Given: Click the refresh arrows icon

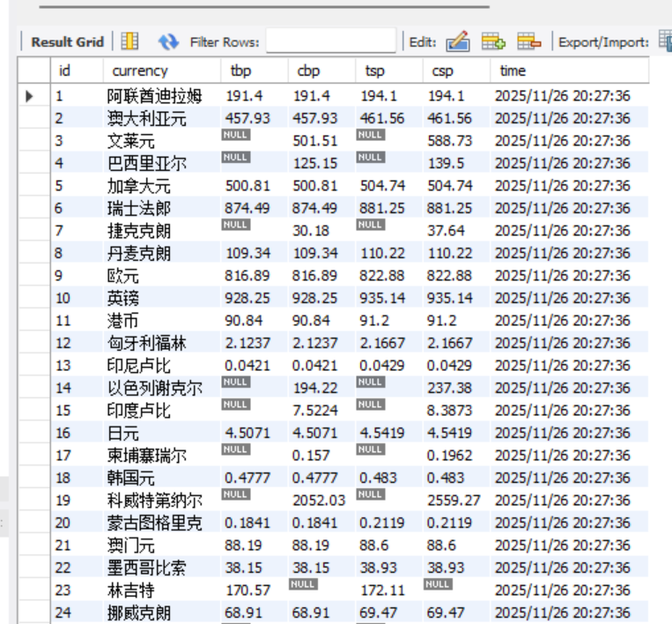Looking at the screenshot, I should coord(168,41).
